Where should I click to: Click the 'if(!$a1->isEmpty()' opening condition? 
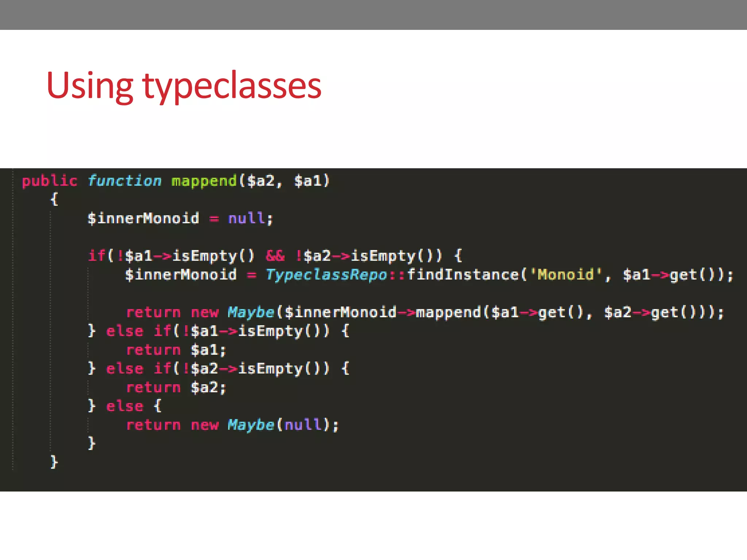171,256
